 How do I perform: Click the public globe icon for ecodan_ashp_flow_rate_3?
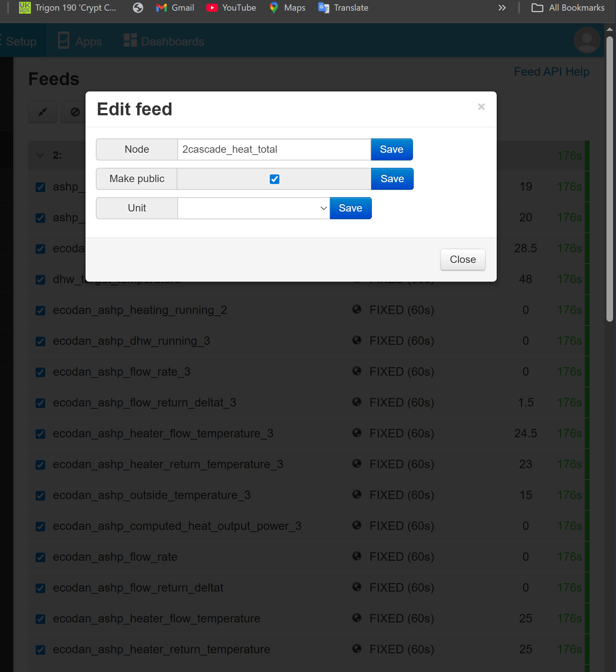(357, 371)
